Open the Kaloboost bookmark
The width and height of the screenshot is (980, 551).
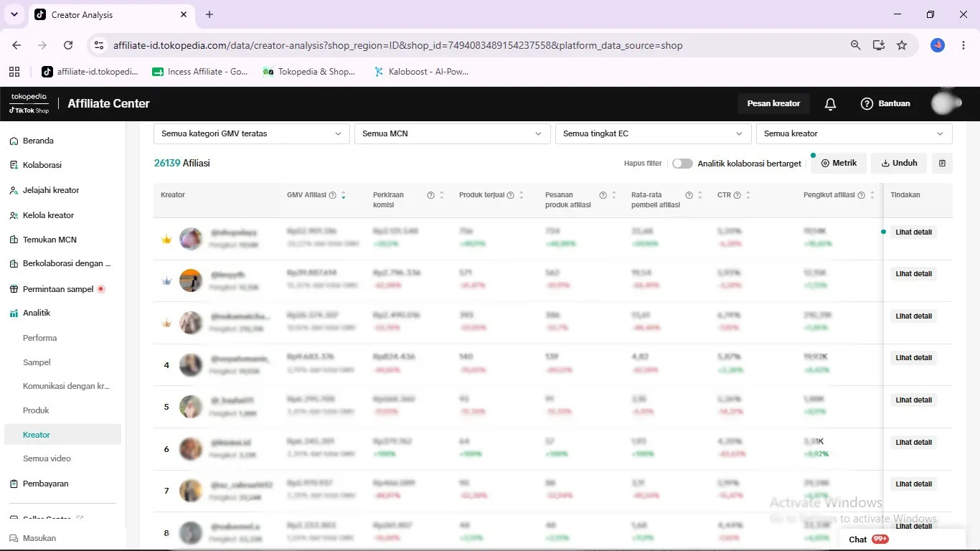point(421,72)
